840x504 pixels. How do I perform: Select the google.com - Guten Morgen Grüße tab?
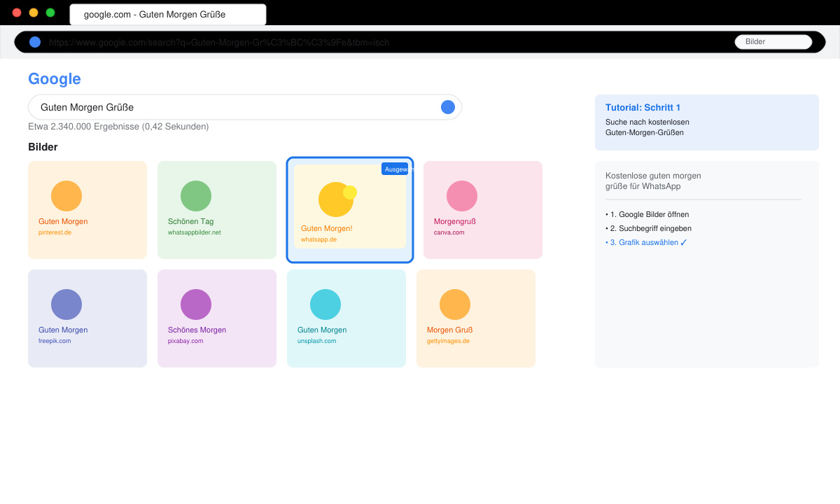[x=168, y=15]
